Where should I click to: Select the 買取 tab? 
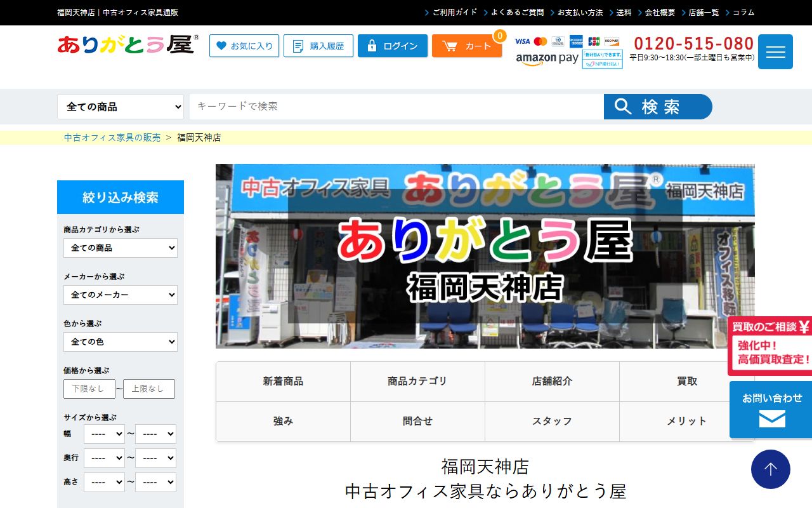click(686, 382)
